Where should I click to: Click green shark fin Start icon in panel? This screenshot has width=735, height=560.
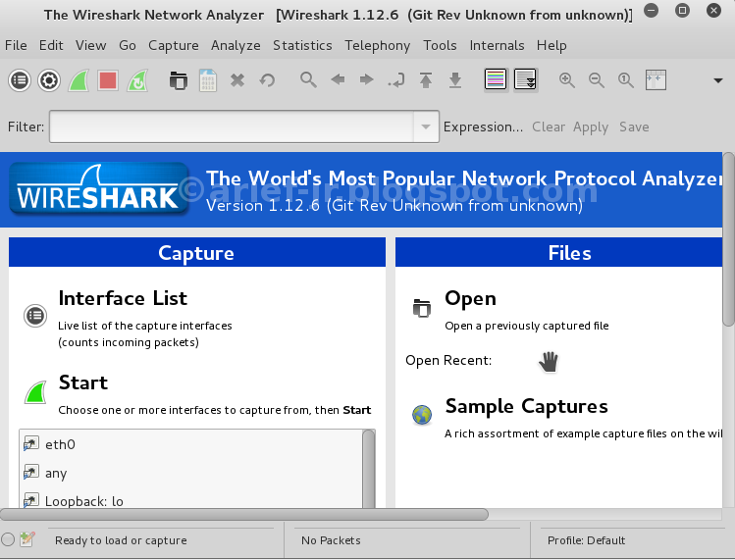click(x=35, y=392)
